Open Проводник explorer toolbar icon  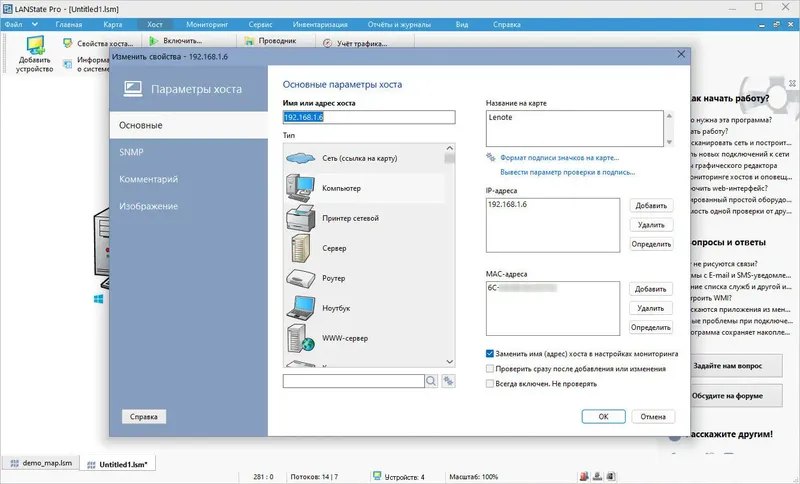[x=249, y=41]
